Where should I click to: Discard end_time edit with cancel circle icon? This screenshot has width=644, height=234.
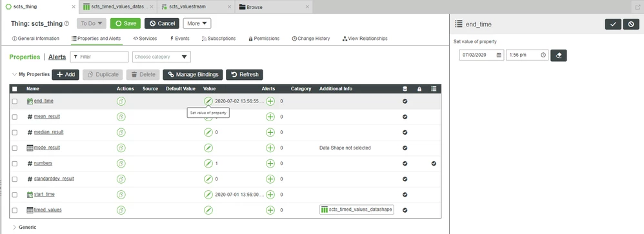tap(631, 24)
